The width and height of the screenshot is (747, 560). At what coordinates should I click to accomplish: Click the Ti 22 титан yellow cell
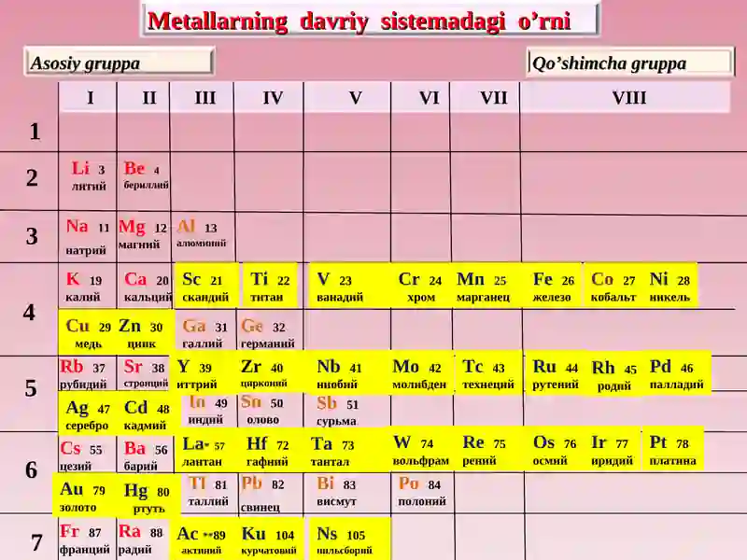pos(270,287)
